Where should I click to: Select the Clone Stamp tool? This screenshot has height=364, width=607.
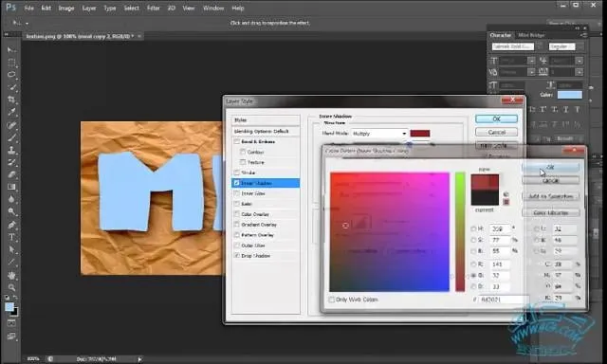click(11, 150)
